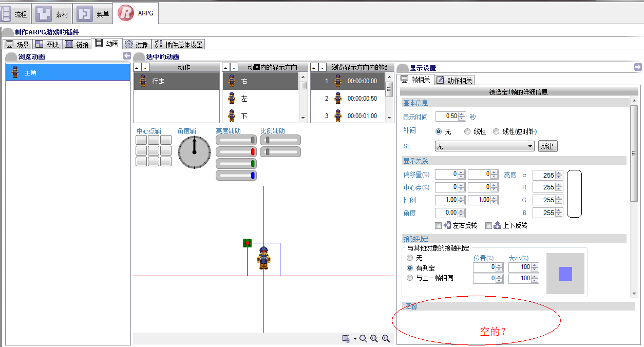Remove frame via 浏览显示方向内的帧 minus button
This screenshot has width=644, height=347.
point(322,68)
